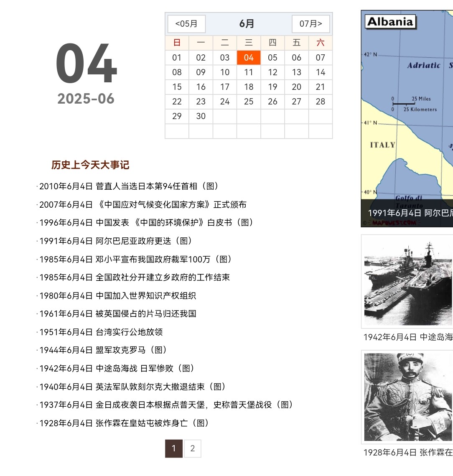Open 2010 菅直人当选日本首相 article
The image size is (453, 476).
tap(129, 186)
